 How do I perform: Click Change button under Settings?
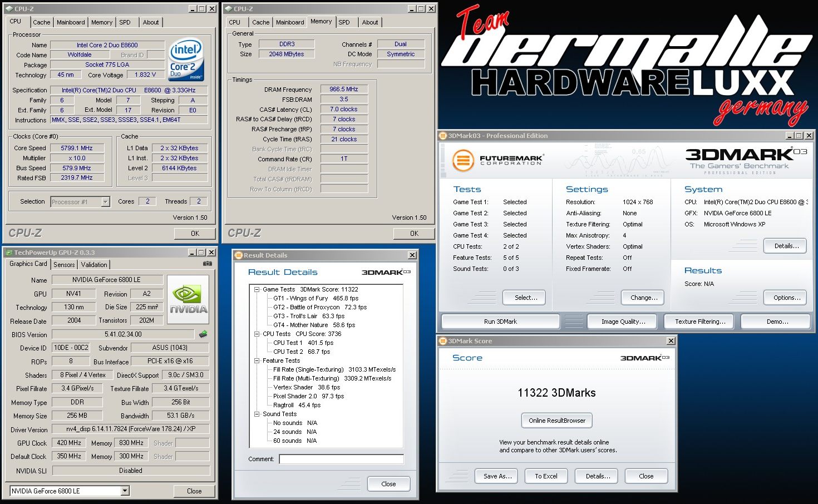(644, 298)
